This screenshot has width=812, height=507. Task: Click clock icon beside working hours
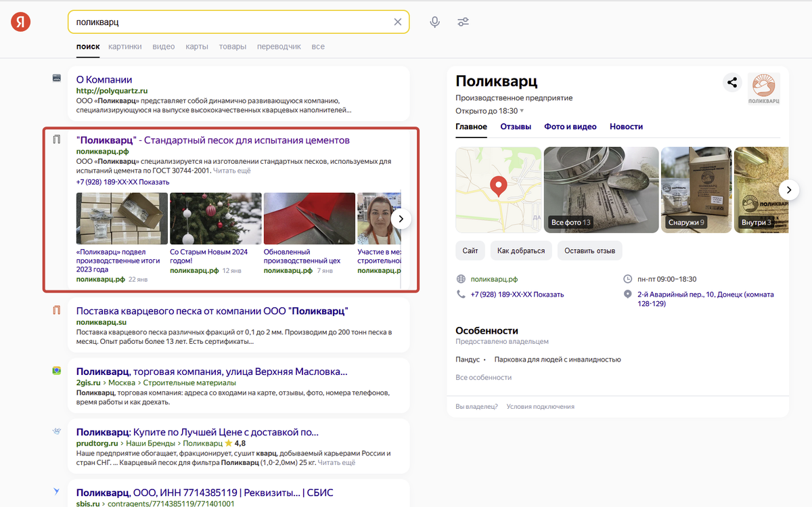[627, 279]
